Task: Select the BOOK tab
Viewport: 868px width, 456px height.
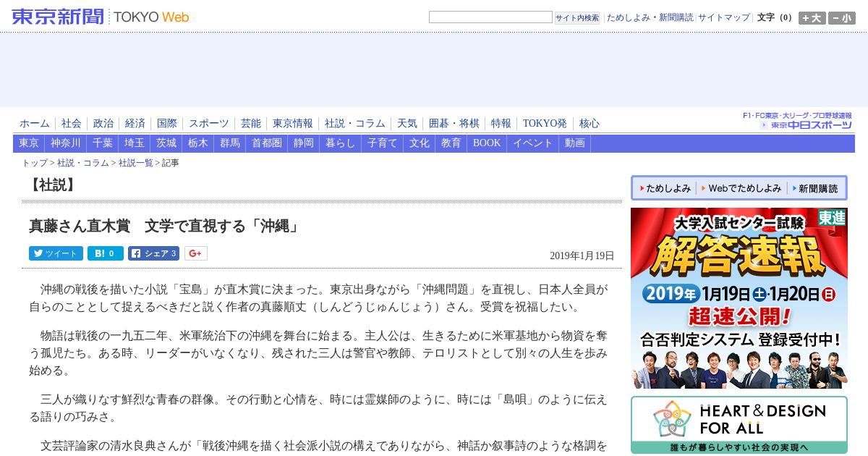Action: (x=487, y=143)
